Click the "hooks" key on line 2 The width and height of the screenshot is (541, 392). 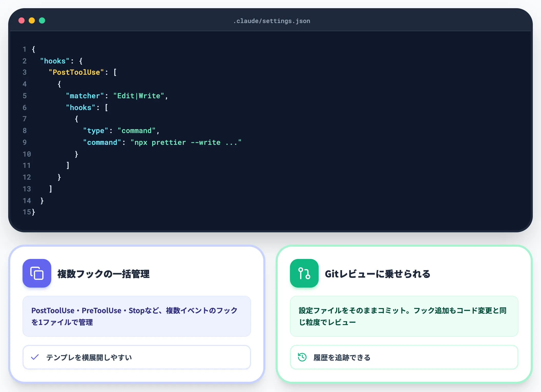point(55,61)
